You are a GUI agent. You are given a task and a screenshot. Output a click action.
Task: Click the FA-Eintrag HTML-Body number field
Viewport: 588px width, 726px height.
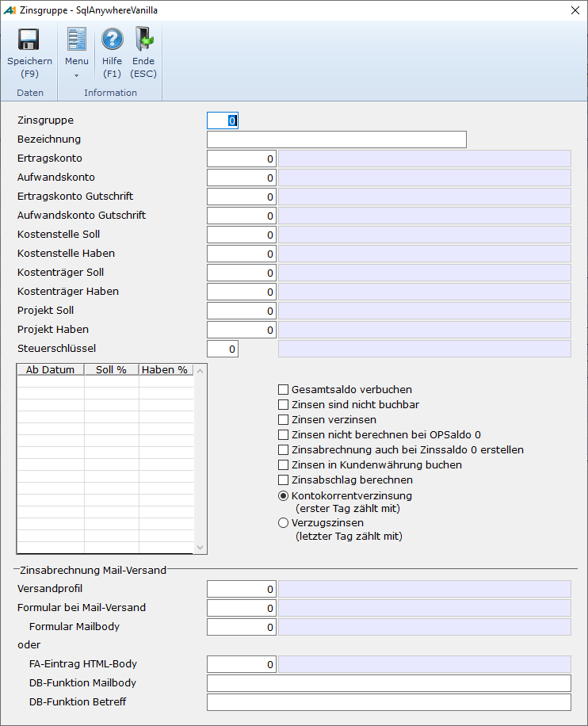pos(242,664)
